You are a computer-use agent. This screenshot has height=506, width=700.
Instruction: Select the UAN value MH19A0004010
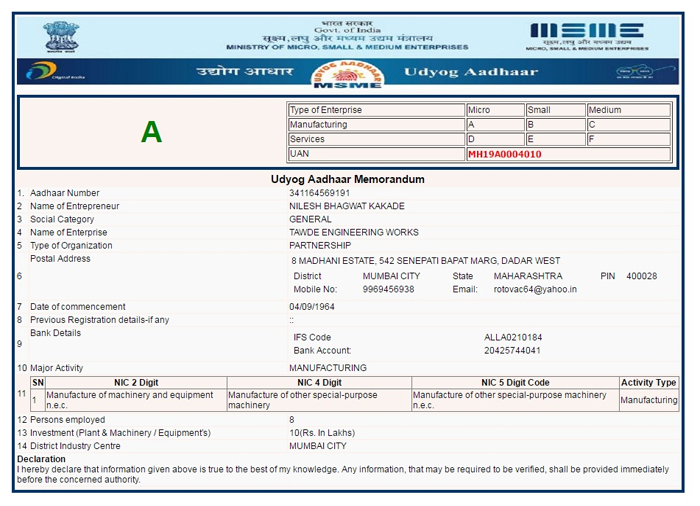pos(504,155)
